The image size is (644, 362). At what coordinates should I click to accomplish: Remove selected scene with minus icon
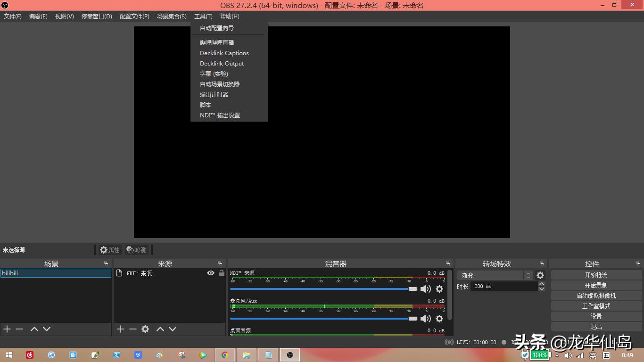(19, 329)
